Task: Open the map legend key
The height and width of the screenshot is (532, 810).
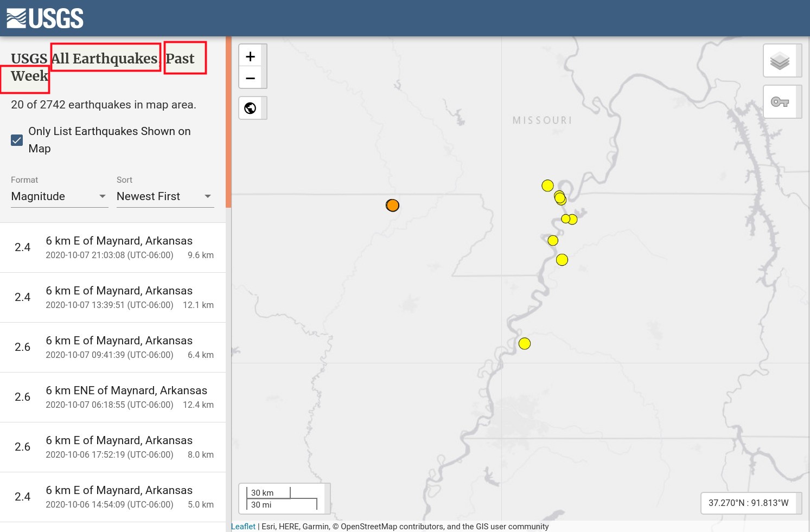Action: [x=780, y=101]
